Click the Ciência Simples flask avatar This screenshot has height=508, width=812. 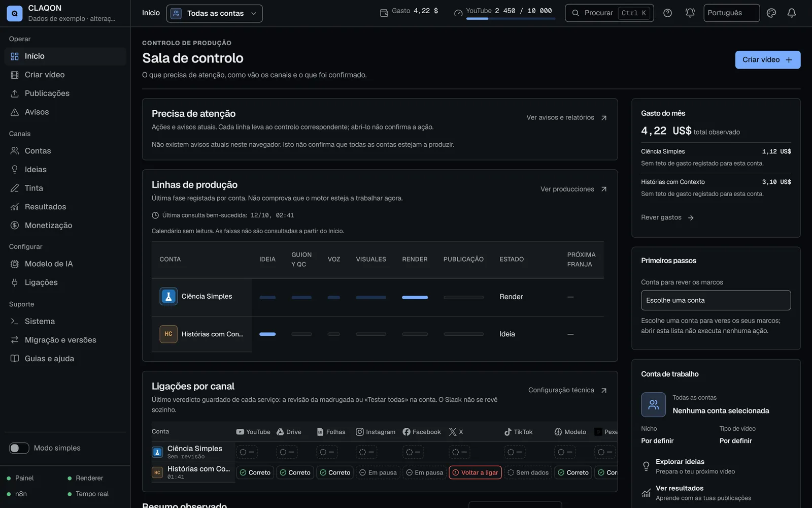pos(168,296)
